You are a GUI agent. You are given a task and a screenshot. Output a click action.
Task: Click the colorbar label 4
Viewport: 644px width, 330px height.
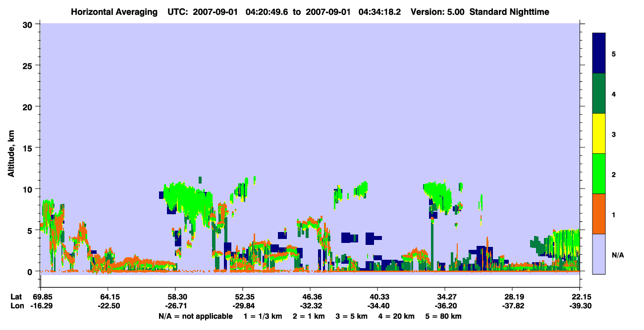(x=614, y=94)
